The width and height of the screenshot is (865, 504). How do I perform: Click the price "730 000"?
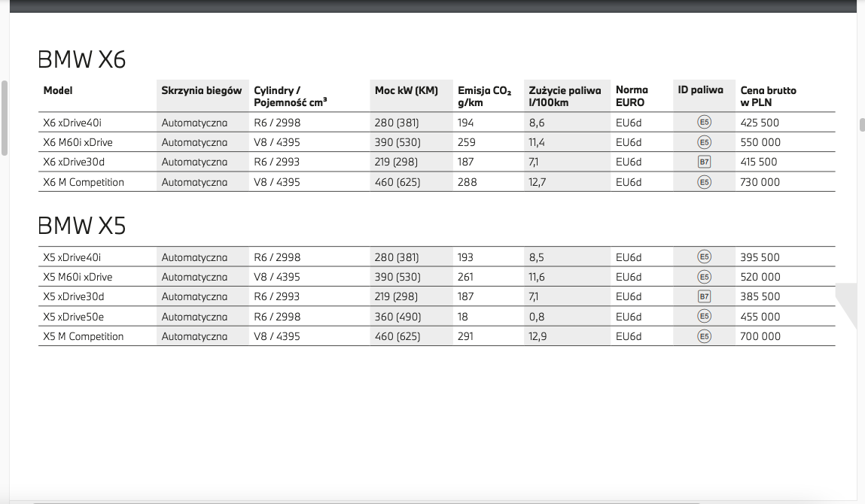tap(760, 182)
